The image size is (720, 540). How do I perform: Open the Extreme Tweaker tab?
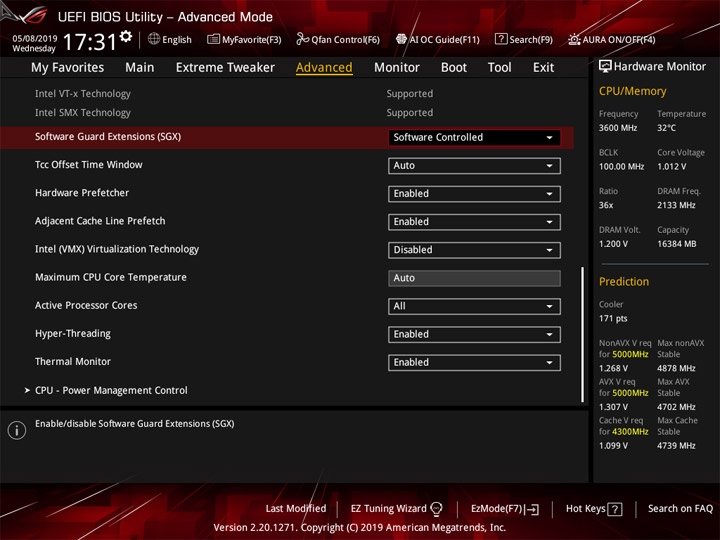coord(225,68)
